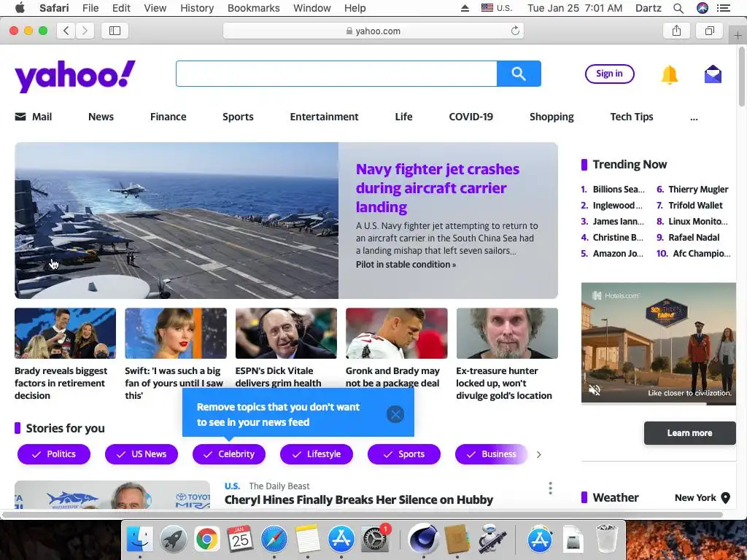
Task: Click the Sign in button
Action: (610, 74)
